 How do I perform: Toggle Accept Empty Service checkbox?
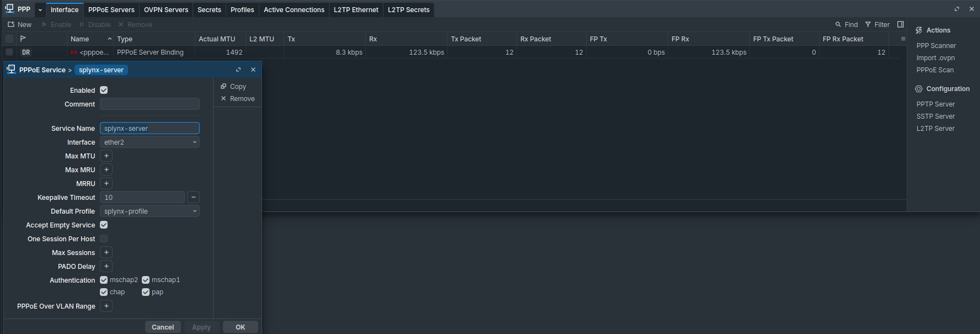(x=104, y=225)
